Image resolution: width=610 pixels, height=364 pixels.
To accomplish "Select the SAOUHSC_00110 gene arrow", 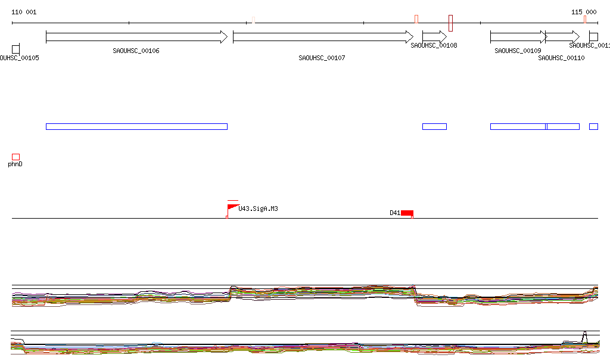I will click(x=562, y=37).
